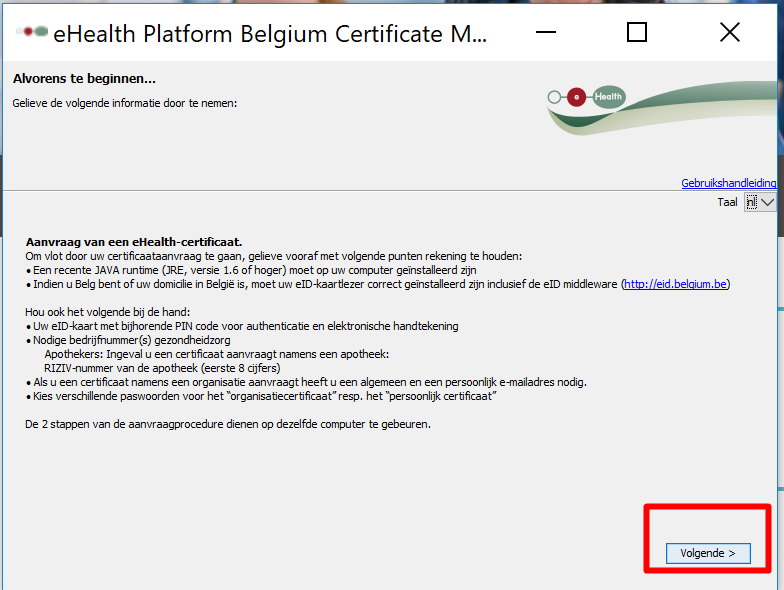Follow the http://eid.belgium.be link

(676, 284)
